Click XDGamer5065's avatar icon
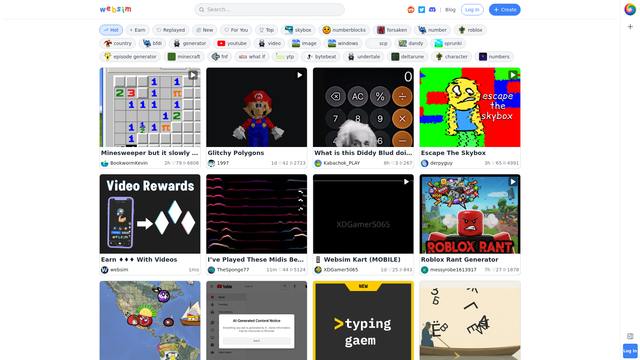Viewport: 640px width, 360px height. (318, 270)
